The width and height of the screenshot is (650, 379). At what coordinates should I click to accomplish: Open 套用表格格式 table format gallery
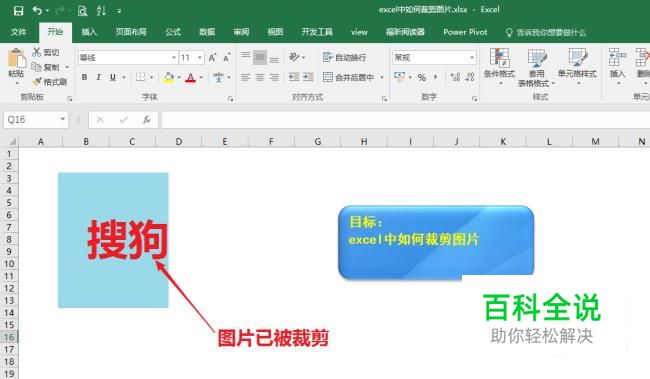point(536,68)
